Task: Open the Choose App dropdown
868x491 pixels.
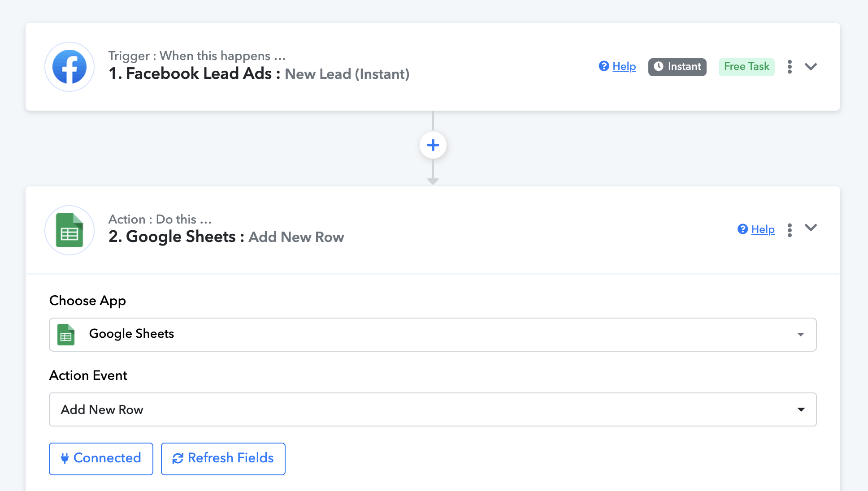Action: pyautogui.click(x=433, y=335)
